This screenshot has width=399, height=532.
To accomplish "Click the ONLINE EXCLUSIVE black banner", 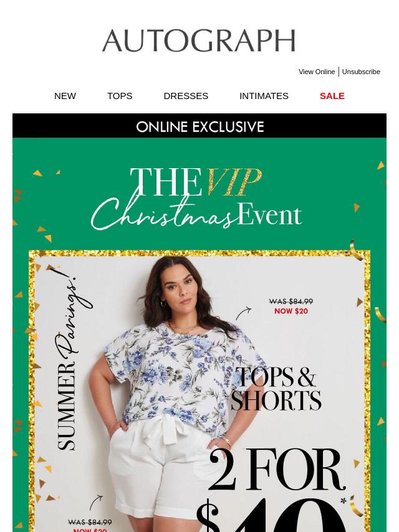I will point(199,126).
